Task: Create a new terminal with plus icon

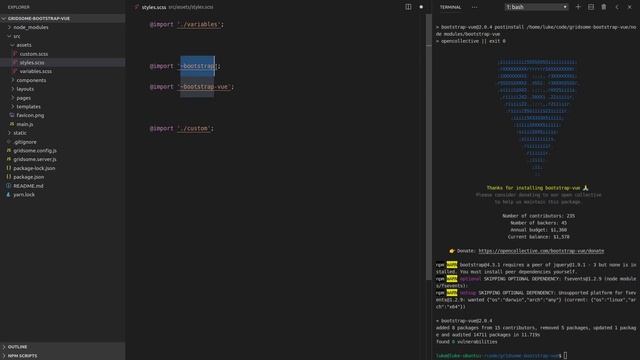Action: pyautogui.click(x=578, y=7)
